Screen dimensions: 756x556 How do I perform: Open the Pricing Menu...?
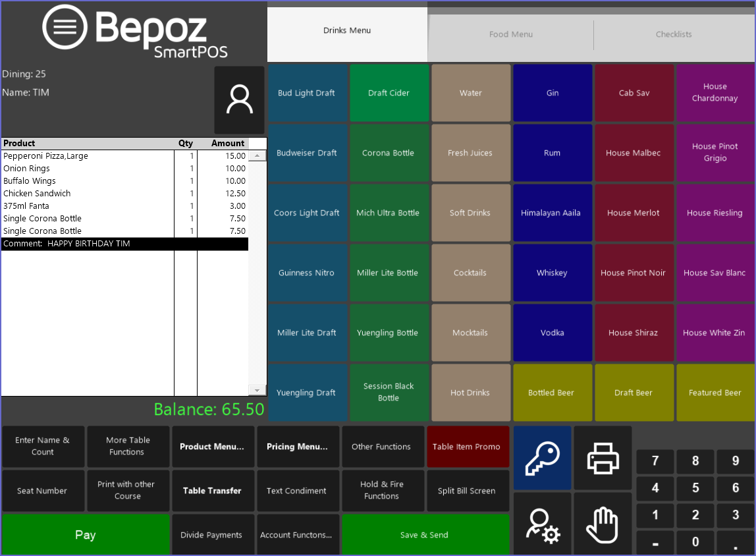pyautogui.click(x=297, y=447)
